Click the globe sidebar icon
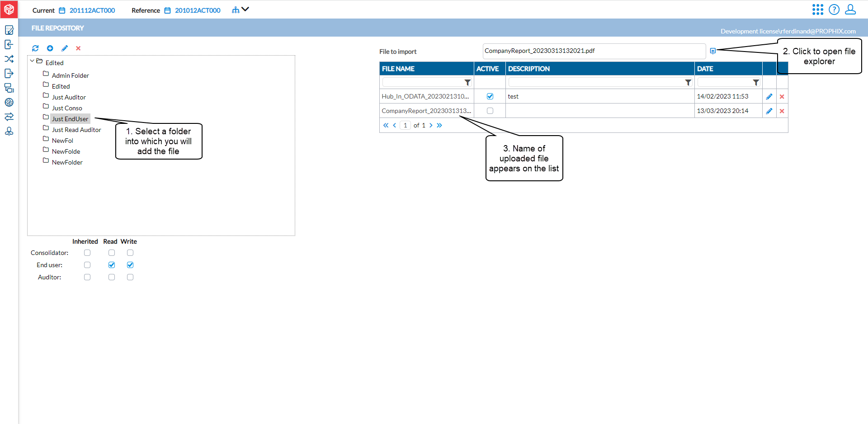The image size is (868, 424). coord(9,103)
